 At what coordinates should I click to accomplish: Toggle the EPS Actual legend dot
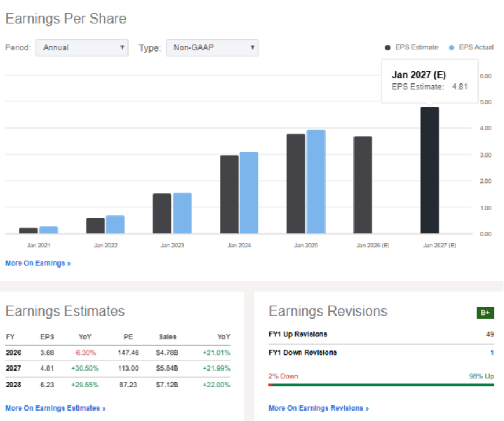pos(451,47)
